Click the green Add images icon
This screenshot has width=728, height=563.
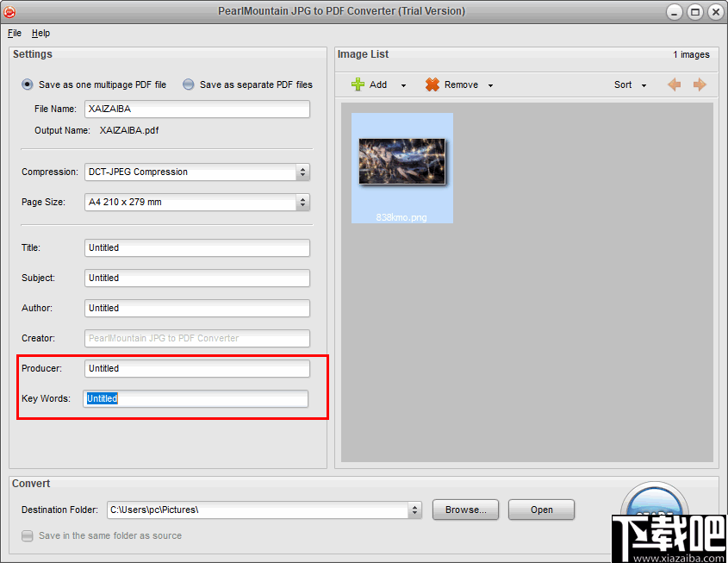tap(358, 84)
